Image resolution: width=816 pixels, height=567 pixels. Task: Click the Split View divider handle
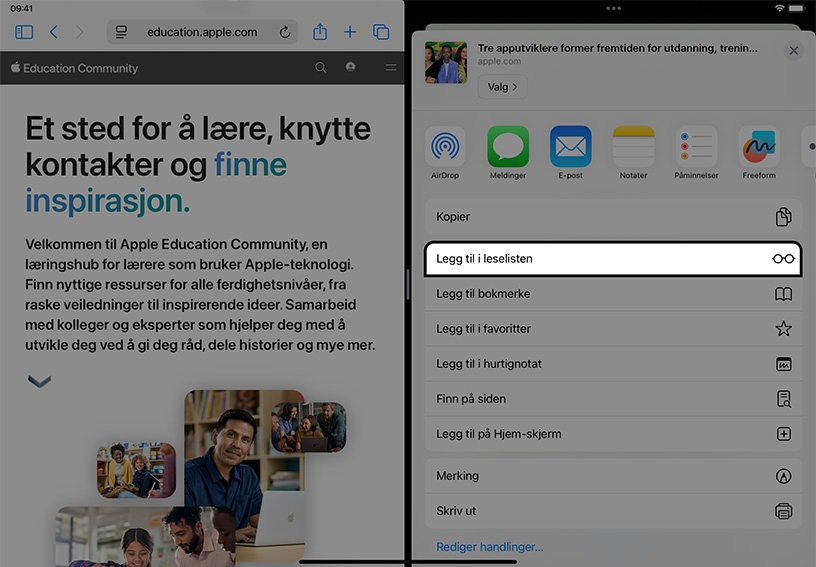pyautogui.click(x=408, y=284)
